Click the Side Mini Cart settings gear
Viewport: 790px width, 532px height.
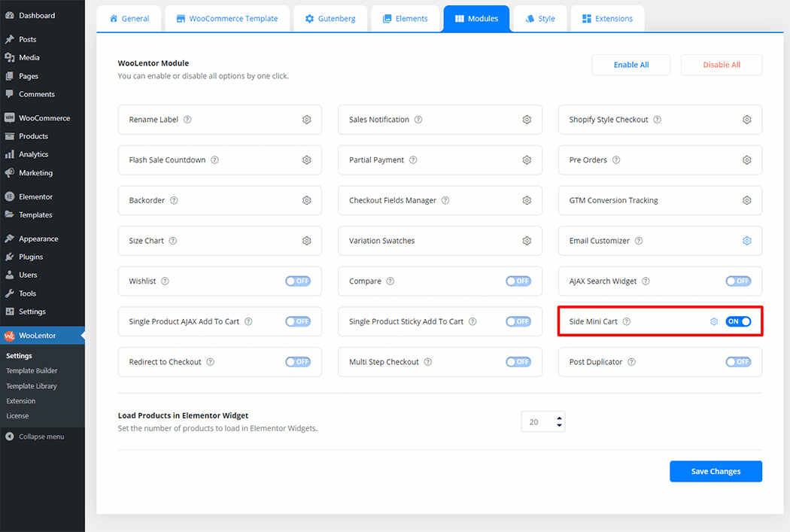pos(714,321)
